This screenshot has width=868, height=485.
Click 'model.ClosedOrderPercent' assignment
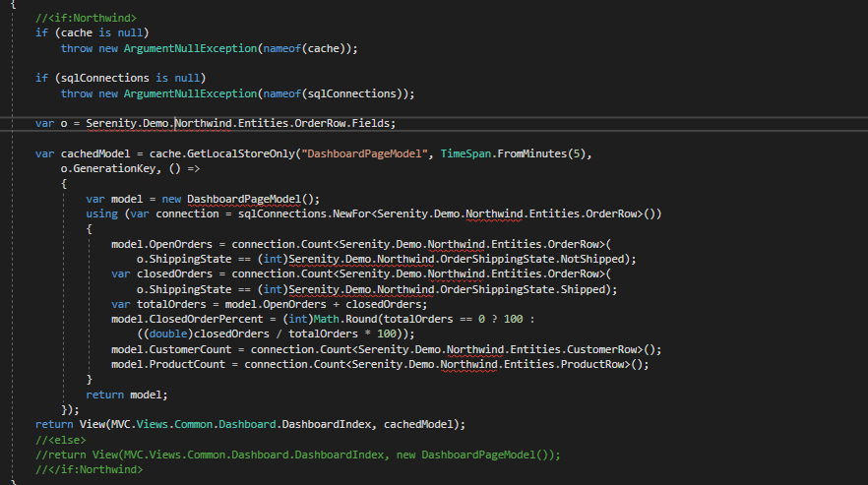coord(187,320)
